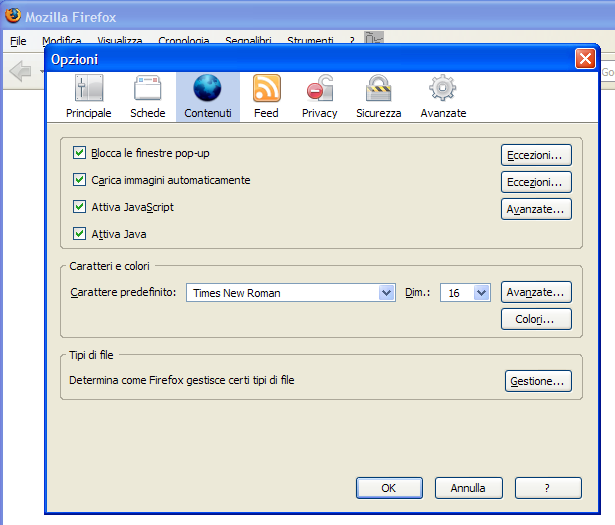This screenshot has height=525, width=615.
Task: Open the Visualizza menu
Action: coord(120,39)
